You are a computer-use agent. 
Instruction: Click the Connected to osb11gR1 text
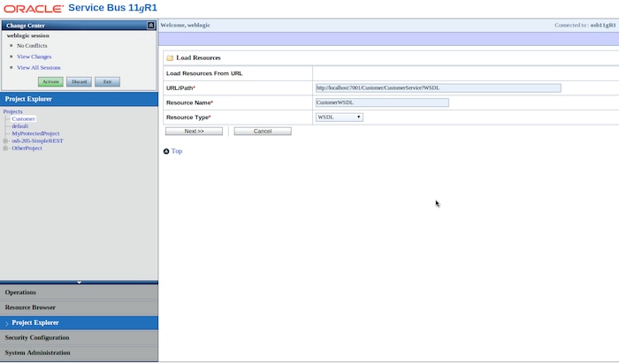585,26
